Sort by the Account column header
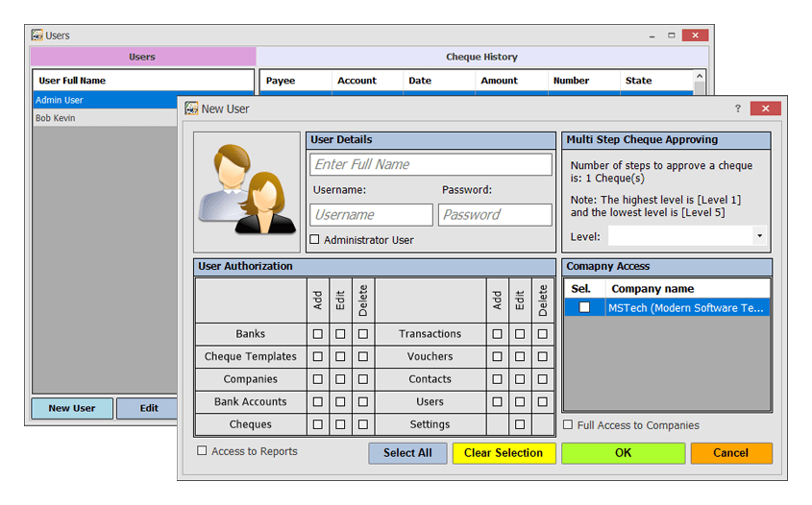812x505 pixels. [x=368, y=81]
